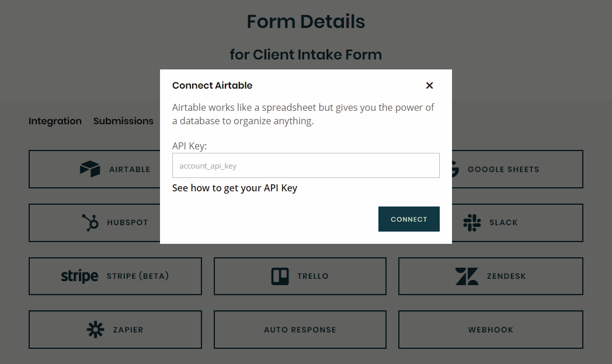This screenshot has width=612, height=364.
Task: Open the Integration tab
Action: [x=55, y=121]
